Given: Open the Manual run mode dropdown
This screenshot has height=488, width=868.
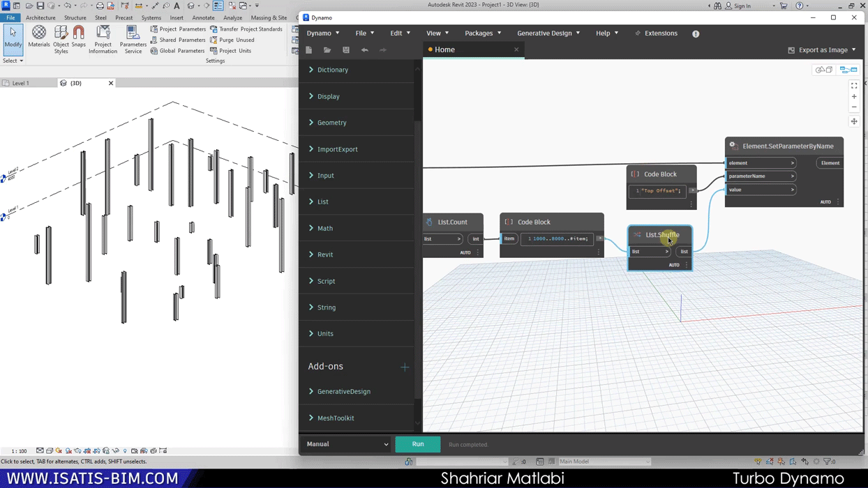Looking at the screenshot, I should point(346,444).
